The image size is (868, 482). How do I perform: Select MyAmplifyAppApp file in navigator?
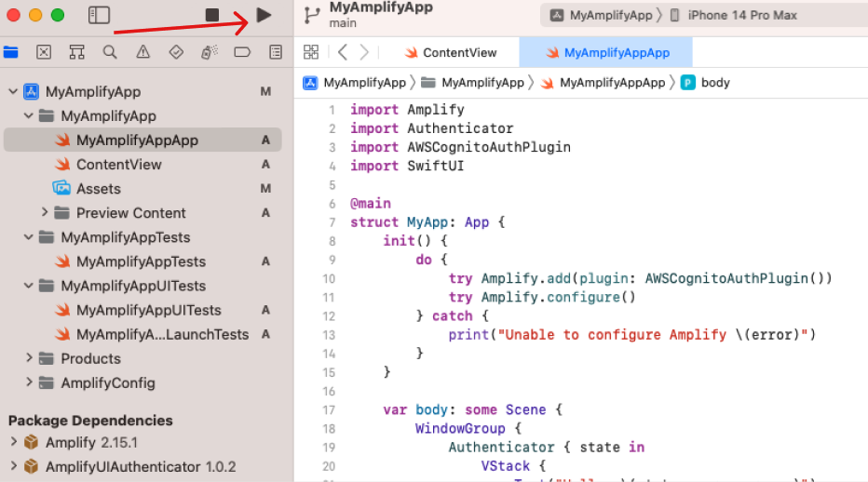tap(142, 140)
